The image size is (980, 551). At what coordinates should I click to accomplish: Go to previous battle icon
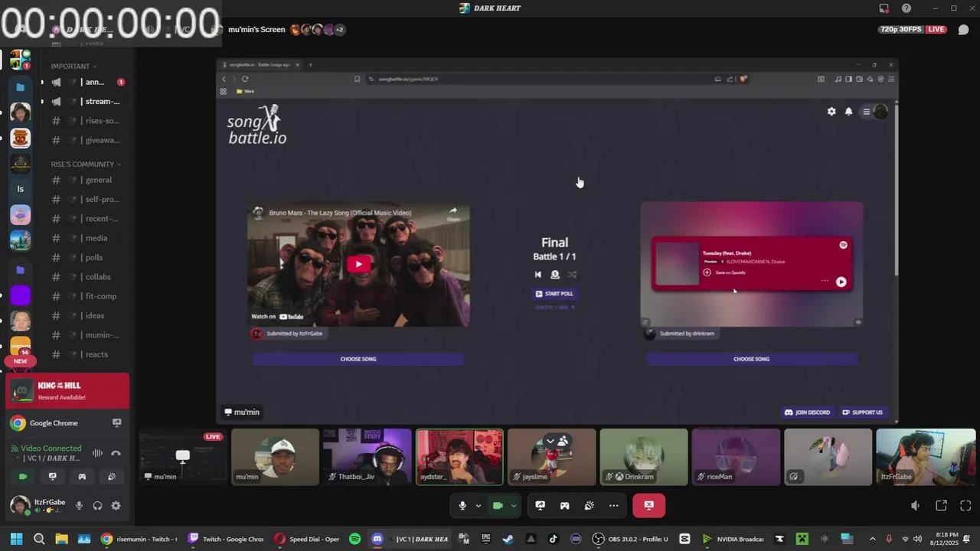tap(537, 274)
